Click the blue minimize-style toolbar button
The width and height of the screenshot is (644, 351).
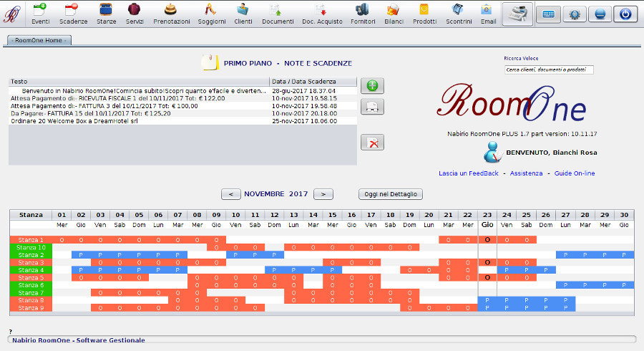(600, 14)
